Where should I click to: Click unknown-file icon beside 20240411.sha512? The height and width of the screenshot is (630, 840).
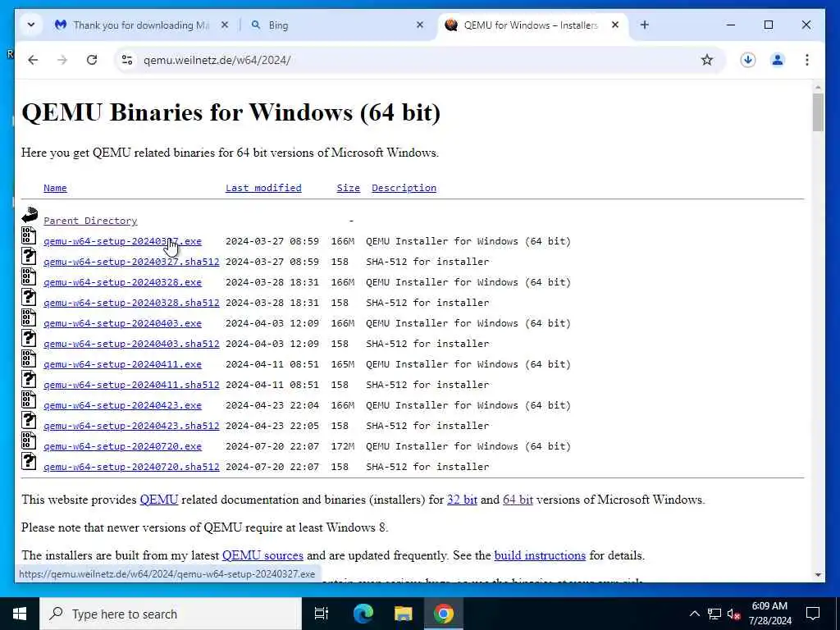(29, 379)
